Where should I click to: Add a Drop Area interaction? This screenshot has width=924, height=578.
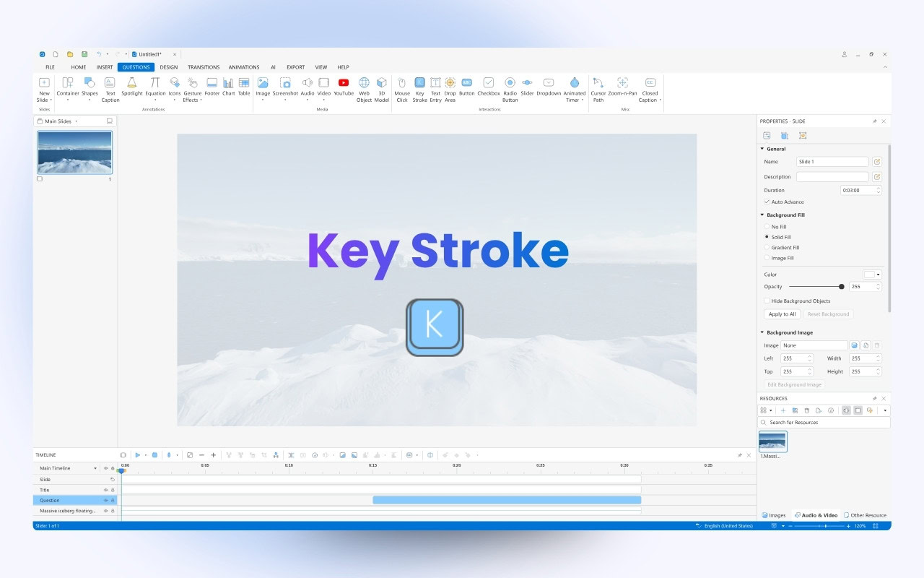[450, 90]
